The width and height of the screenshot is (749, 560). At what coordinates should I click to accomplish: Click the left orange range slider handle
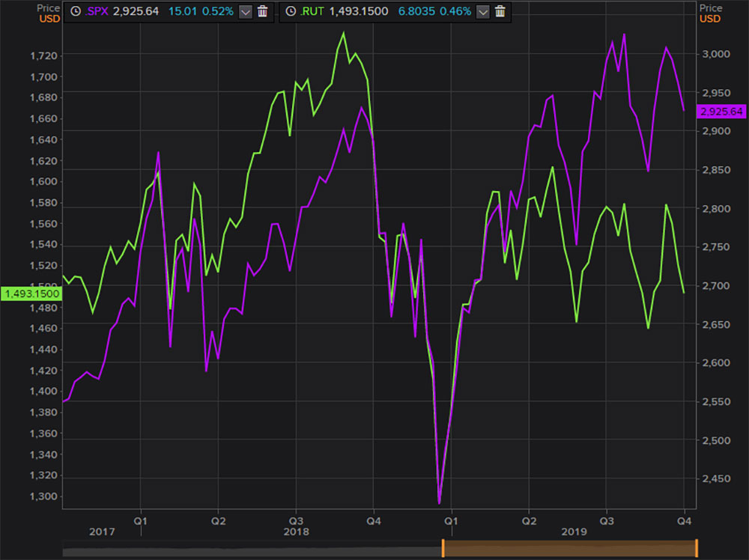443,547
